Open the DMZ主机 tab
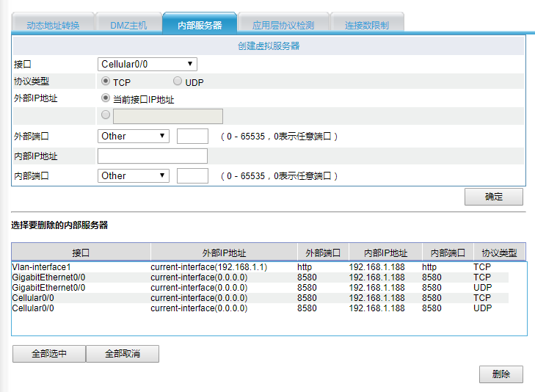535x392 pixels. (128, 24)
